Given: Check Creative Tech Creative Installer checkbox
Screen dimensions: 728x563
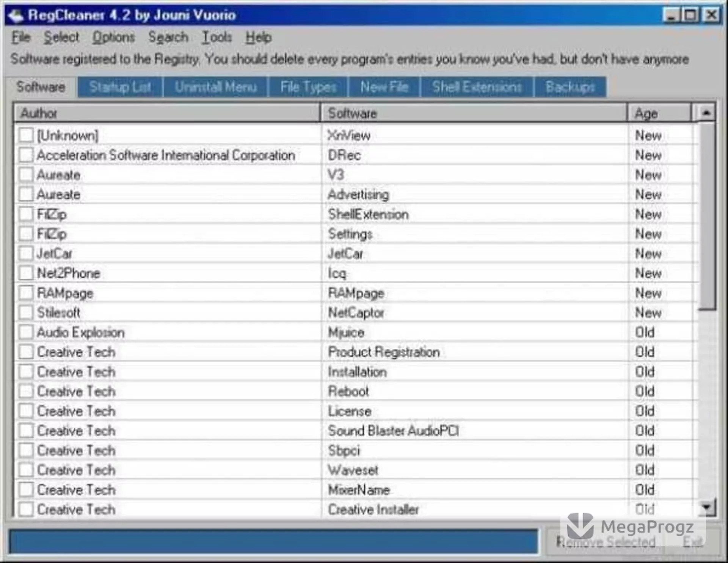Looking at the screenshot, I should point(26,510).
